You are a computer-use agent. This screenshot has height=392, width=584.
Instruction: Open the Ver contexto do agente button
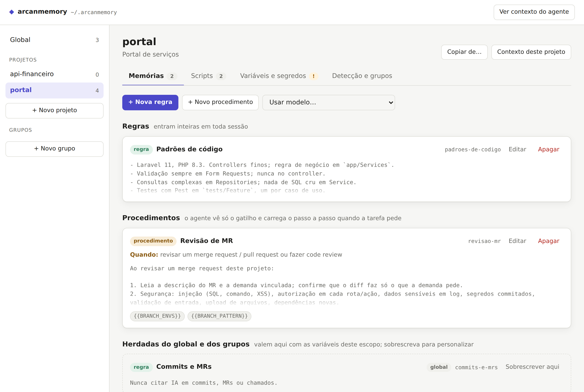click(534, 12)
